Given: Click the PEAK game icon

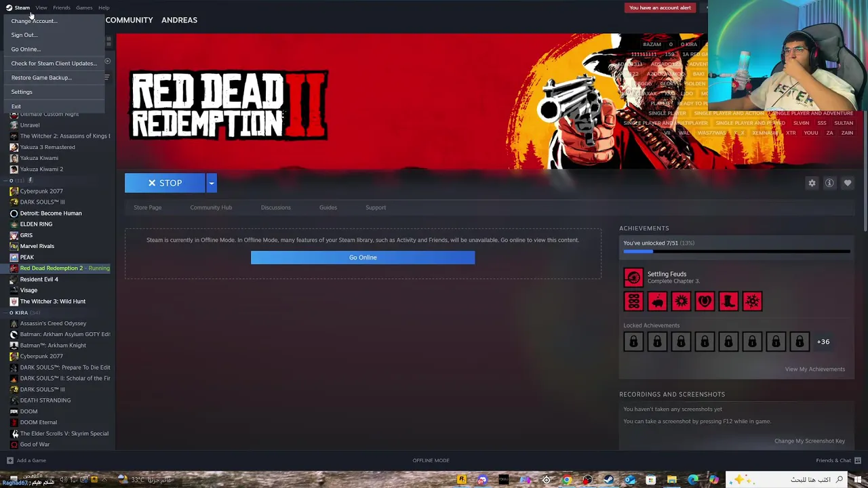Looking at the screenshot, I should point(14,257).
